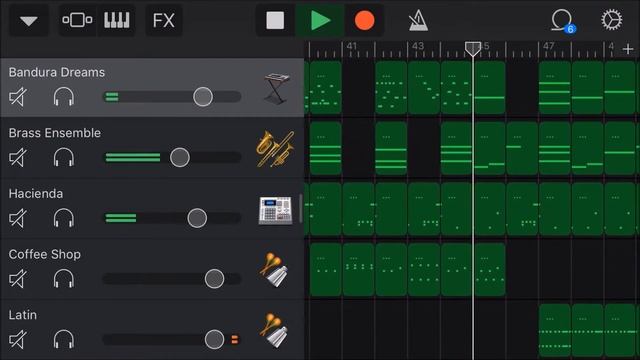Select the Bandura Dreams keyboard instrument icon

coord(276,88)
